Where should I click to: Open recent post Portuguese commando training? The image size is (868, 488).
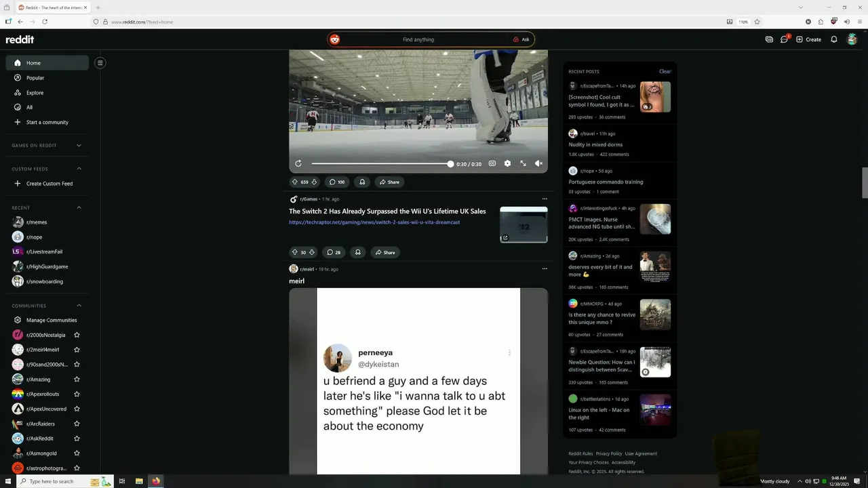(x=606, y=182)
